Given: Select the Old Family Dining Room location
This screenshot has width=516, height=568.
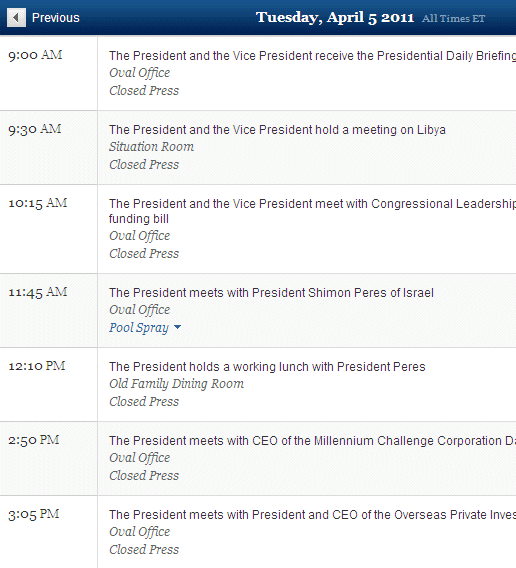Looking at the screenshot, I should click(x=176, y=384).
